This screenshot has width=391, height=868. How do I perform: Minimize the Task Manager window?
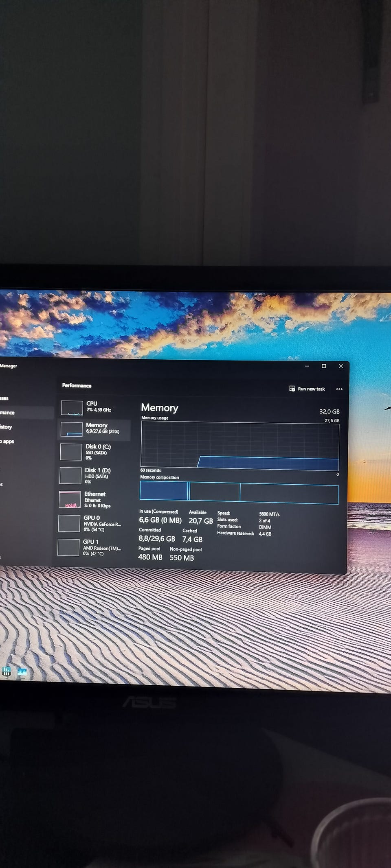pyautogui.click(x=307, y=366)
